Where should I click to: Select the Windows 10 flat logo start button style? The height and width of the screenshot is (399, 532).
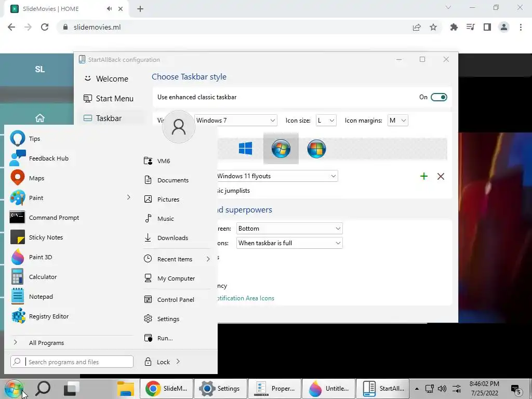245,149
